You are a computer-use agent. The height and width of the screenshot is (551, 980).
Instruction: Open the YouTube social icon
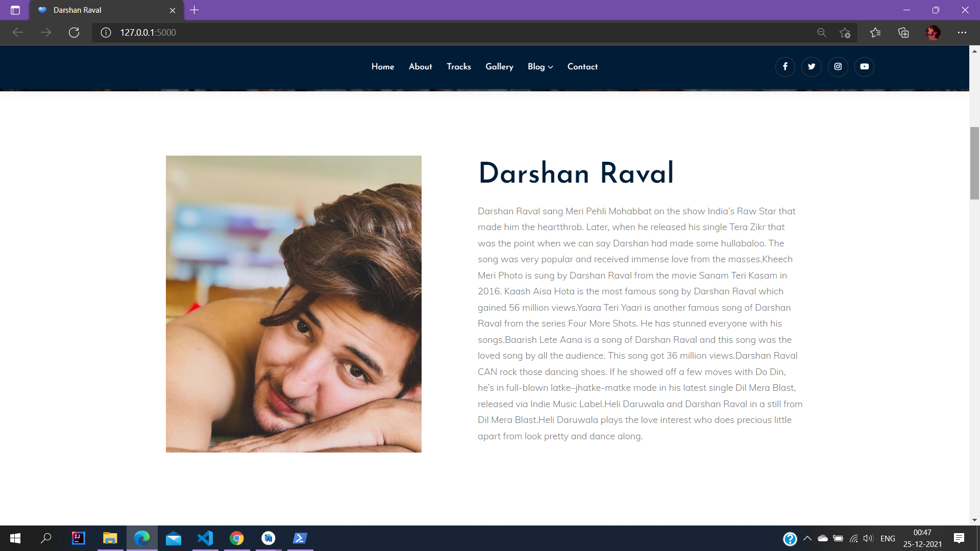pos(864,67)
